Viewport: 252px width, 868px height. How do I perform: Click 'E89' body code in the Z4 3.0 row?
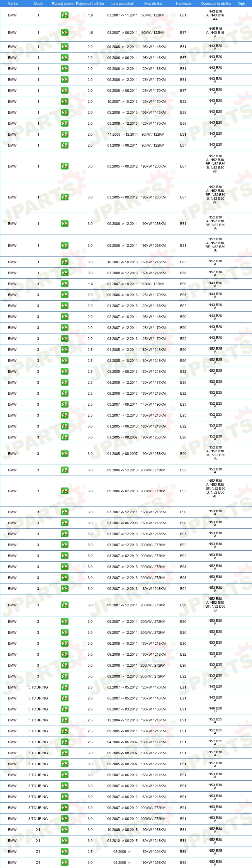[183, 862]
